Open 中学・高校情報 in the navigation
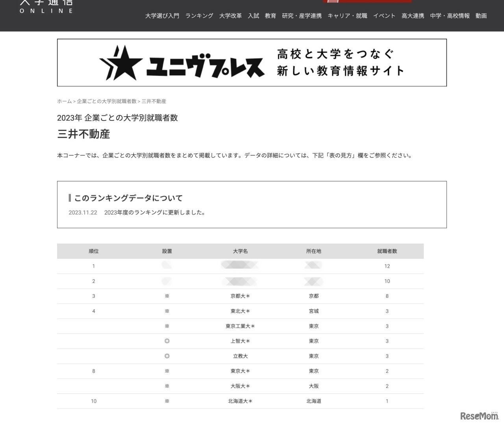This screenshot has width=504, height=425. pyautogui.click(x=450, y=16)
